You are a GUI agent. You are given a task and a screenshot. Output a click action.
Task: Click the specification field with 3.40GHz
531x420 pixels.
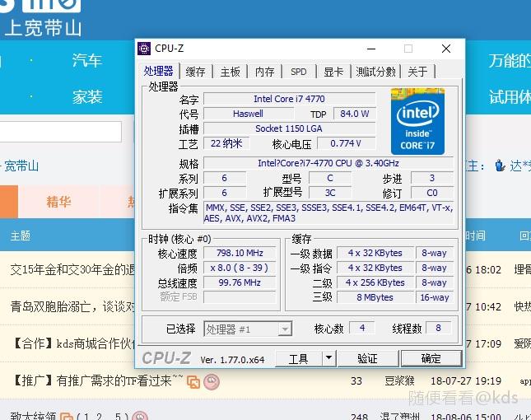tap(328, 163)
